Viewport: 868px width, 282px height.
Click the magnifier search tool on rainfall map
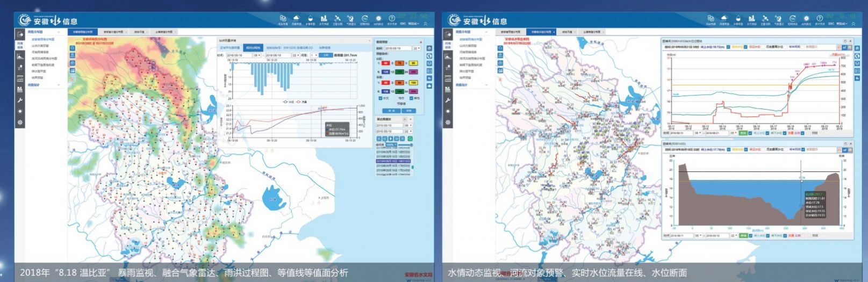point(72,48)
